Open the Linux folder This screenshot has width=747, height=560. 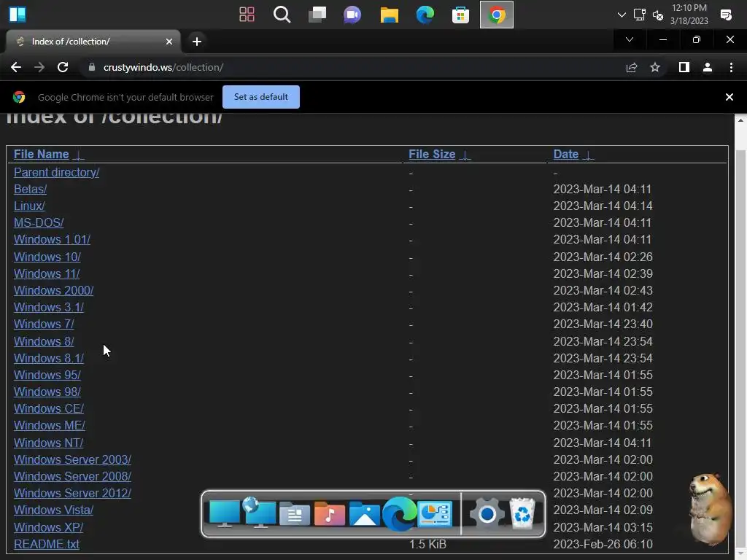(x=29, y=206)
